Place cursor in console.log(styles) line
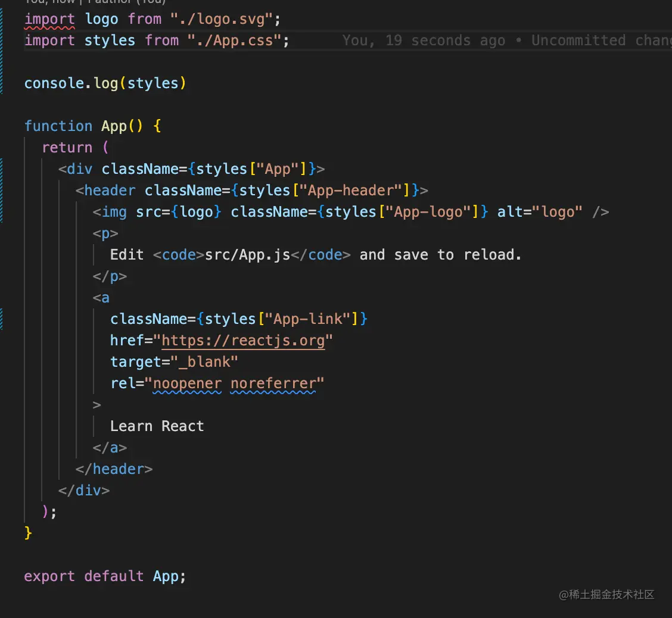Screen dimensions: 672x618 105,83
